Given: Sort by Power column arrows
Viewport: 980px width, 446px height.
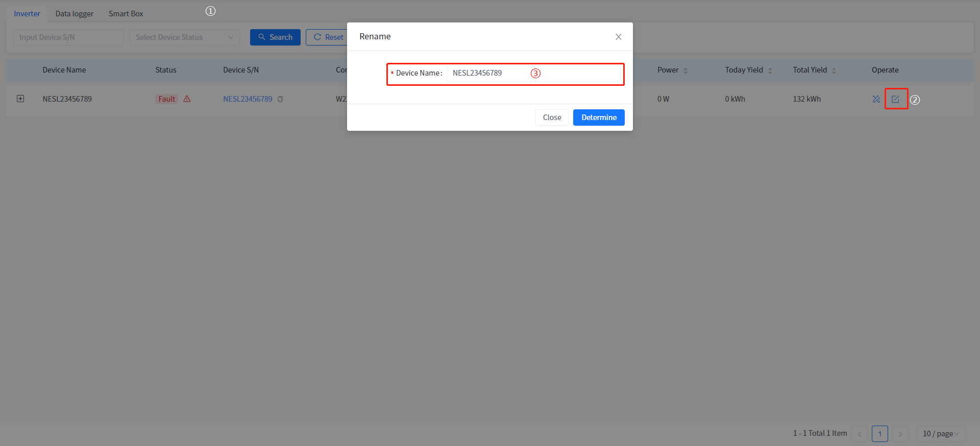Looking at the screenshot, I should pyautogui.click(x=685, y=71).
